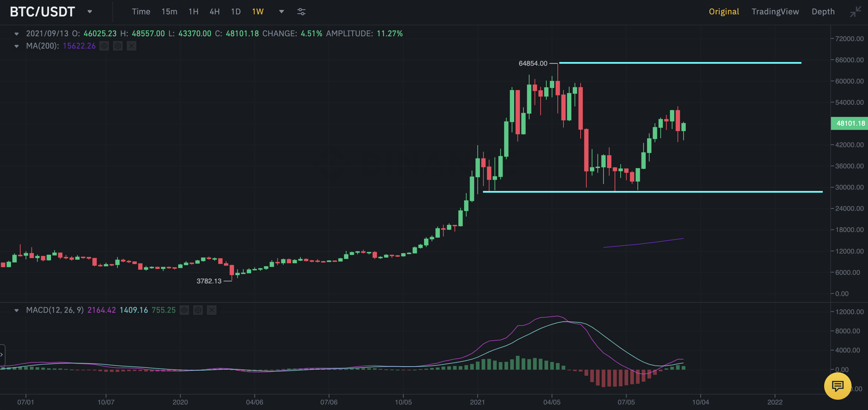868x410 pixels.
Task: Click the cyan upper resistance line
Action: tap(680, 63)
